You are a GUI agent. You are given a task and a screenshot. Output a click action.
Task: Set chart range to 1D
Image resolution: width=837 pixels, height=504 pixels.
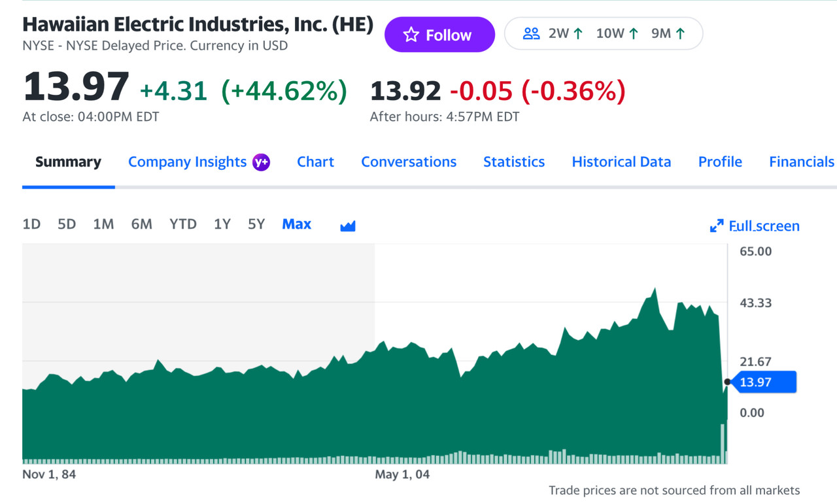click(31, 224)
